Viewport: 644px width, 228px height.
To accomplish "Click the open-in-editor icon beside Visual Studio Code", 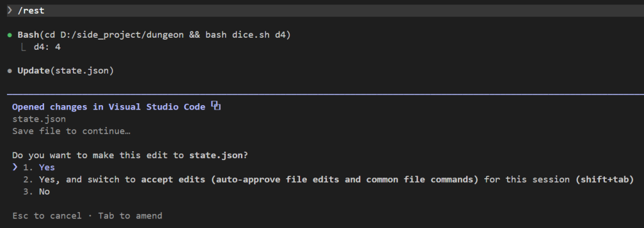I will click(x=216, y=106).
